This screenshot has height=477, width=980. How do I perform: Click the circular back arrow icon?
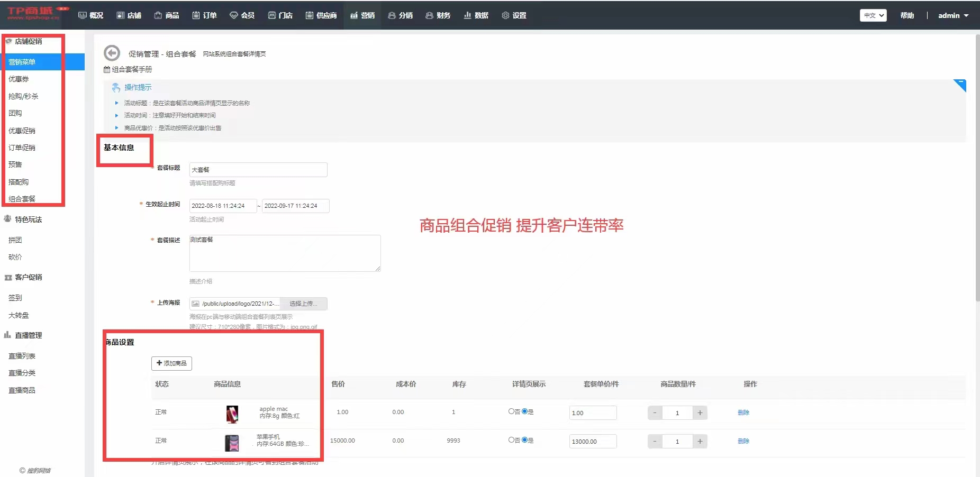click(112, 53)
